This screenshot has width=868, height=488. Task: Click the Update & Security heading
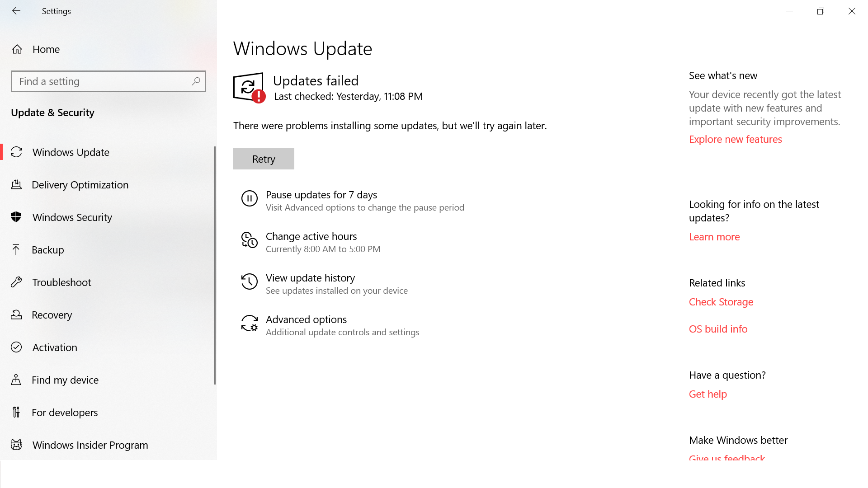pyautogui.click(x=52, y=113)
